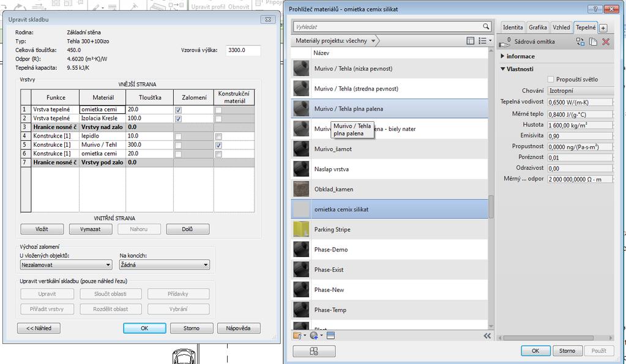Delete the Sádrová omítka asset with red X
This screenshot has height=364, width=626.
pos(606,42)
